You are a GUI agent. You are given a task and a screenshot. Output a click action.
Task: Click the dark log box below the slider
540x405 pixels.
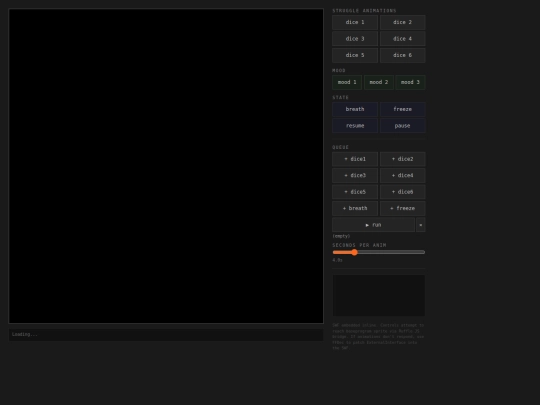(378, 295)
